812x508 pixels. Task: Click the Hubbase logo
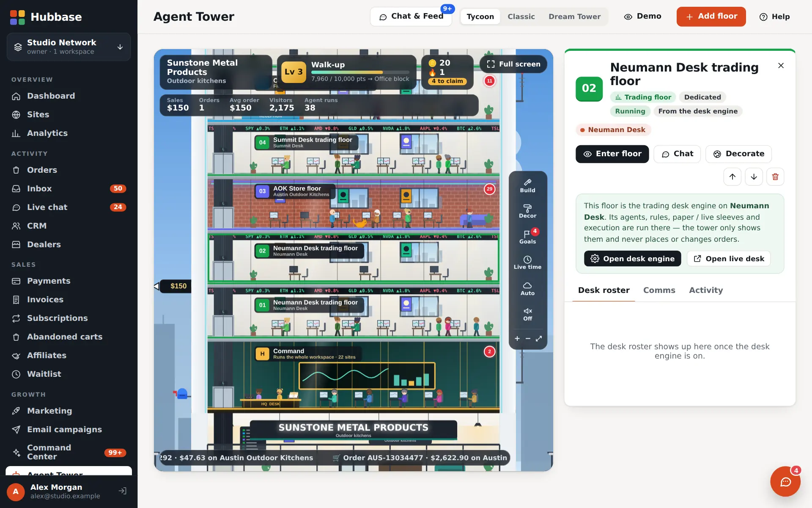coord(46,17)
